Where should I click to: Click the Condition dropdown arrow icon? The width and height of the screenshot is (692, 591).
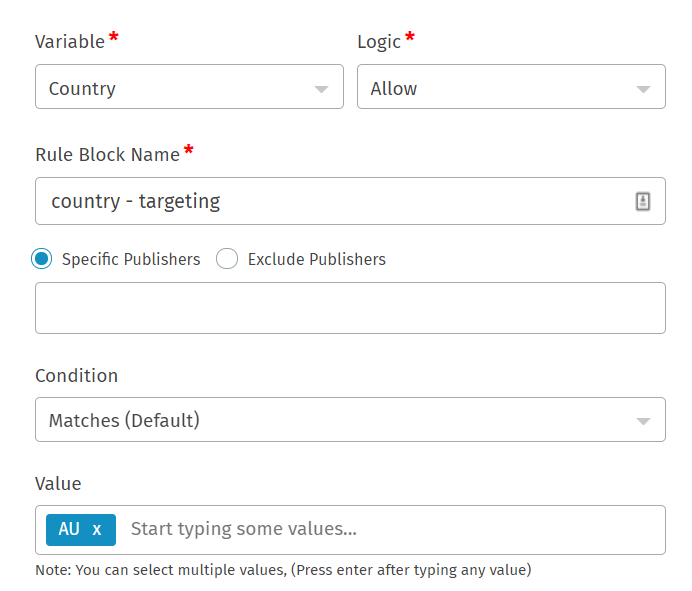tap(643, 421)
